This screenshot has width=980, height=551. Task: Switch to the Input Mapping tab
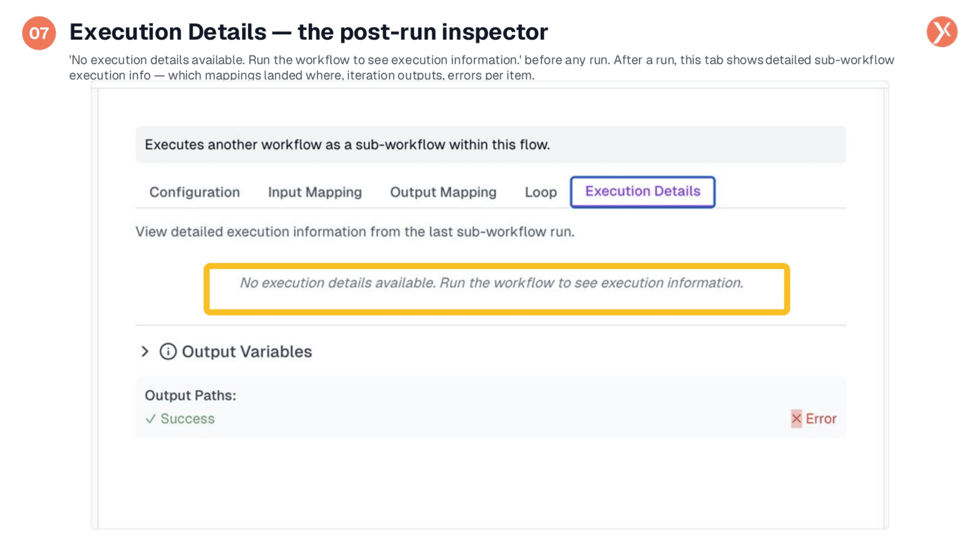315,192
